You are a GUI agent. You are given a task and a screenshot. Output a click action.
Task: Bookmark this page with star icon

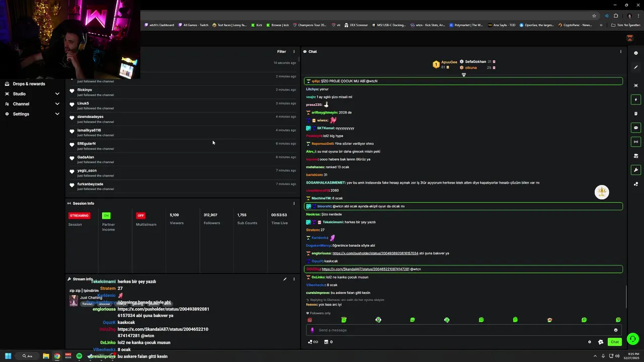point(594,16)
